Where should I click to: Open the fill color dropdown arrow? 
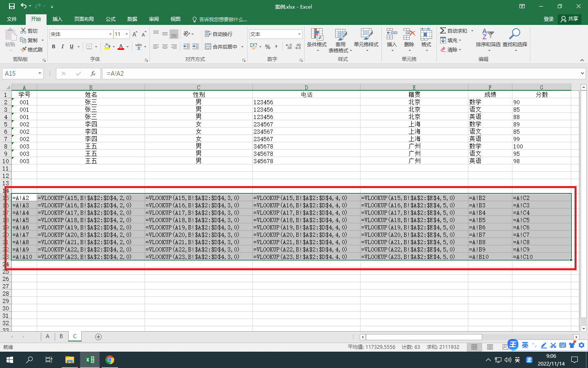(114, 47)
